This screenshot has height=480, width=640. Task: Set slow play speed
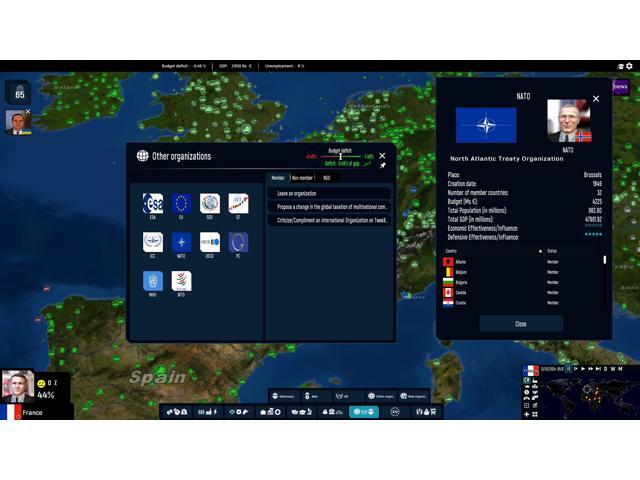[x=576, y=369]
